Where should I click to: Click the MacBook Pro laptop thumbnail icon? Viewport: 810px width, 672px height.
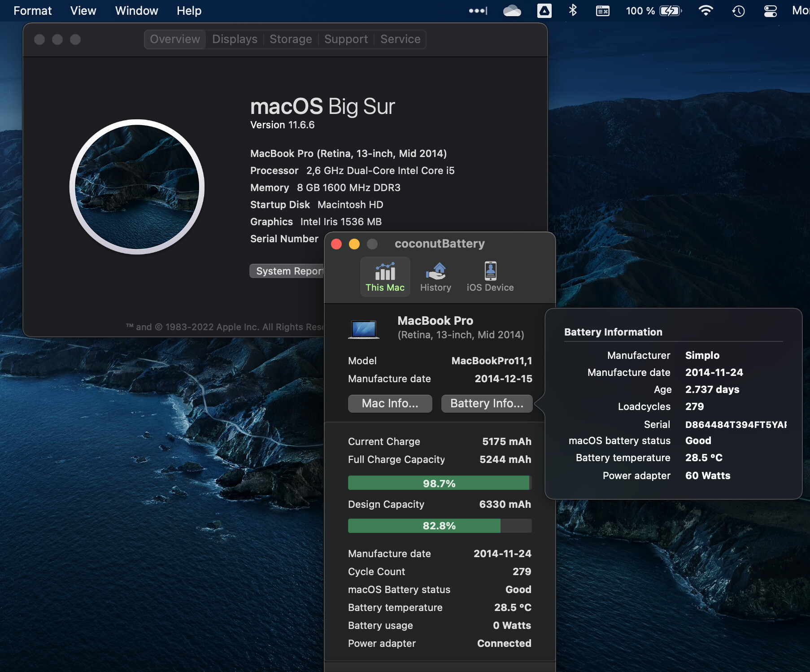pyautogui.click(x=364, y=329)
